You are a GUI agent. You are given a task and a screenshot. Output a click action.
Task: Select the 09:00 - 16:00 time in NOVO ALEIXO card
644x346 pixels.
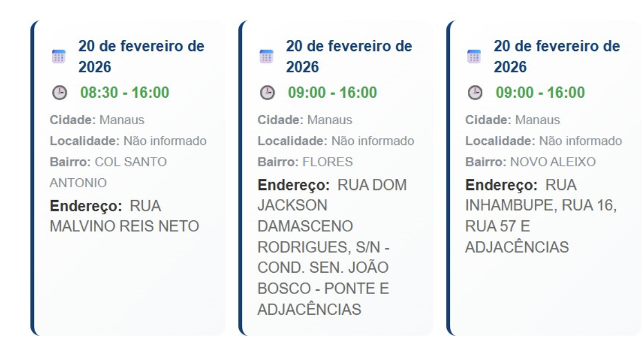pyautogui.click(x=540, y=93)
